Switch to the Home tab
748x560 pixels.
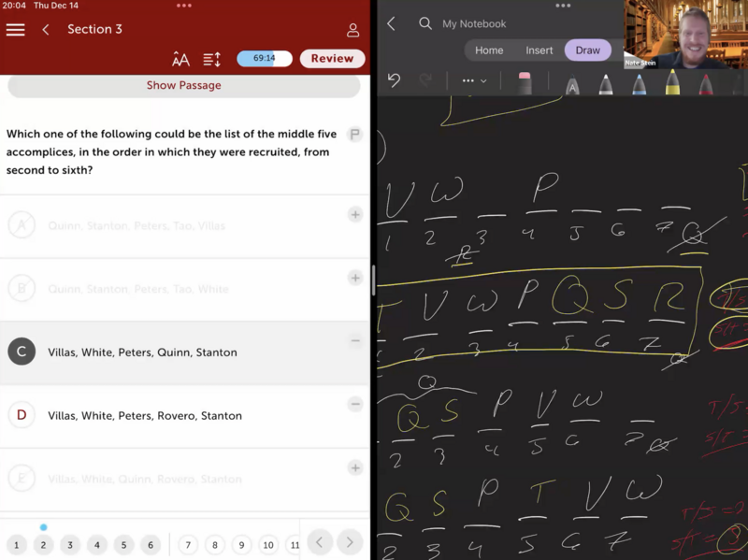tap(489, 50)
